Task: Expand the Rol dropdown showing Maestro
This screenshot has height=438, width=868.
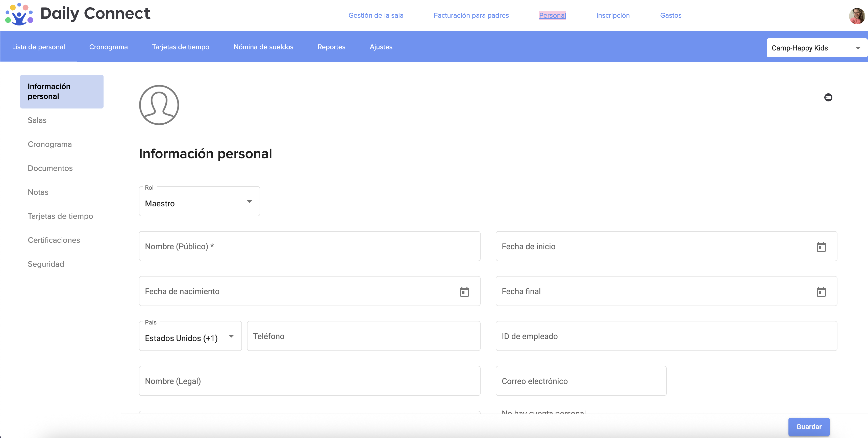Action: 199,202
